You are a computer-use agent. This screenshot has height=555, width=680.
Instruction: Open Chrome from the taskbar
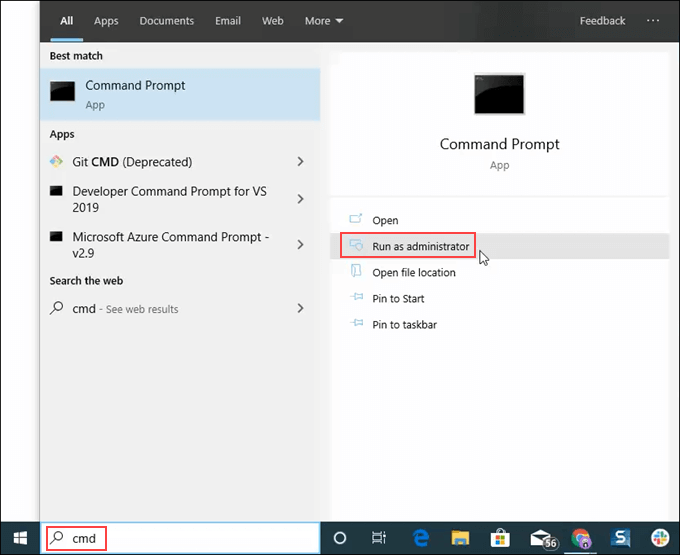[581, 538]
